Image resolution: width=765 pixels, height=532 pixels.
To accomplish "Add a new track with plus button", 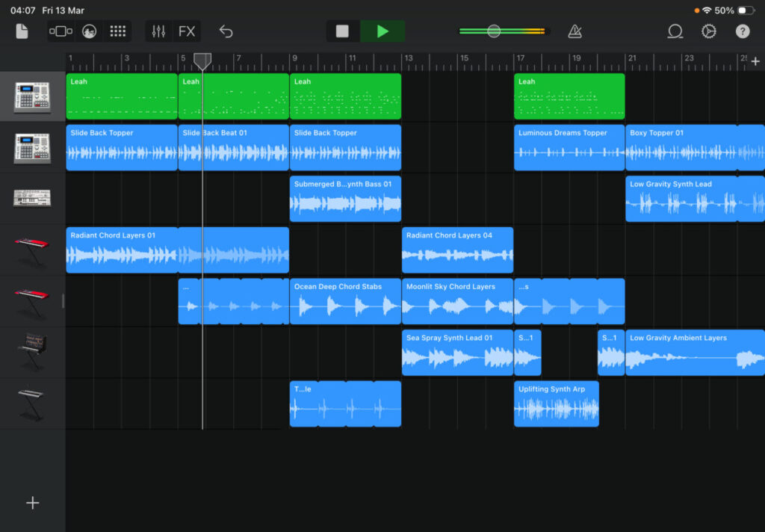I will (x=32, y=503).
